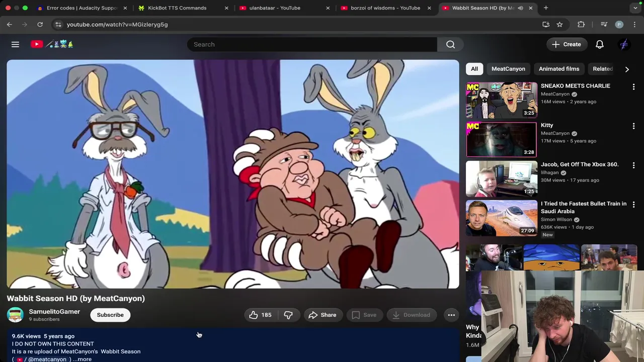The image size is (644, 362).
Task: Open media control icon in toolbar
Action: 604,24
